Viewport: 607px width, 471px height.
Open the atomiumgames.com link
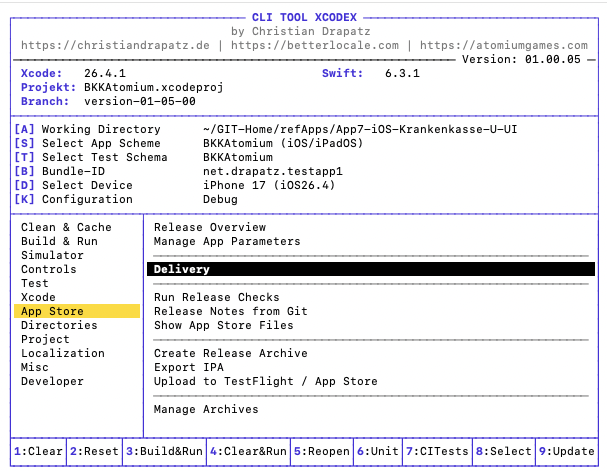click(504, 45)
